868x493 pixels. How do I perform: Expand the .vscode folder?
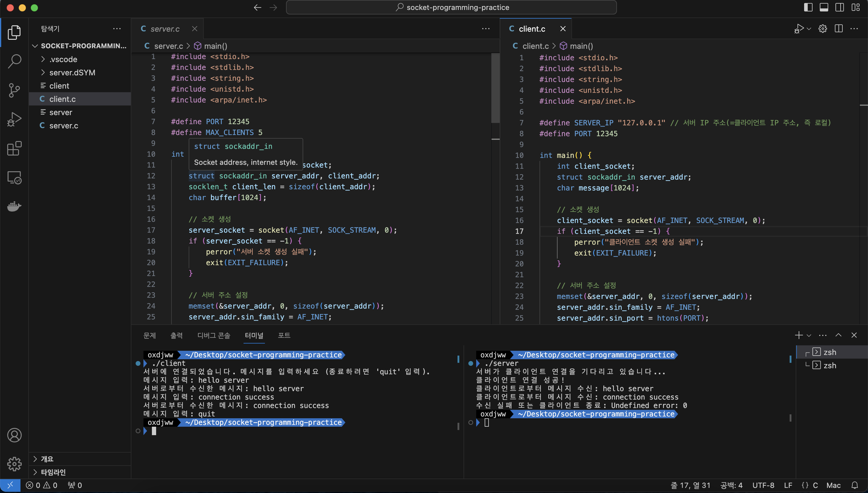point(63,59)
